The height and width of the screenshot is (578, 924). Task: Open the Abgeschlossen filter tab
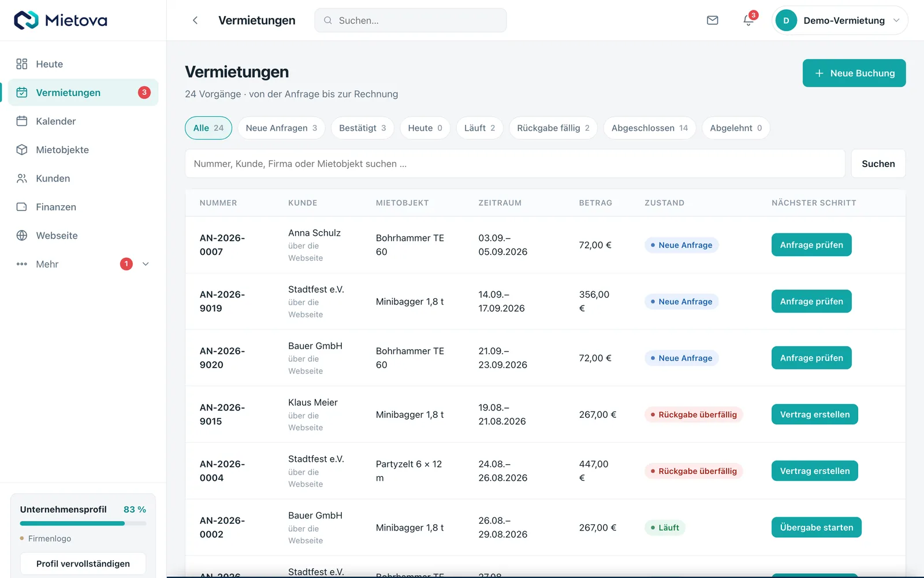tap(650, 128)
